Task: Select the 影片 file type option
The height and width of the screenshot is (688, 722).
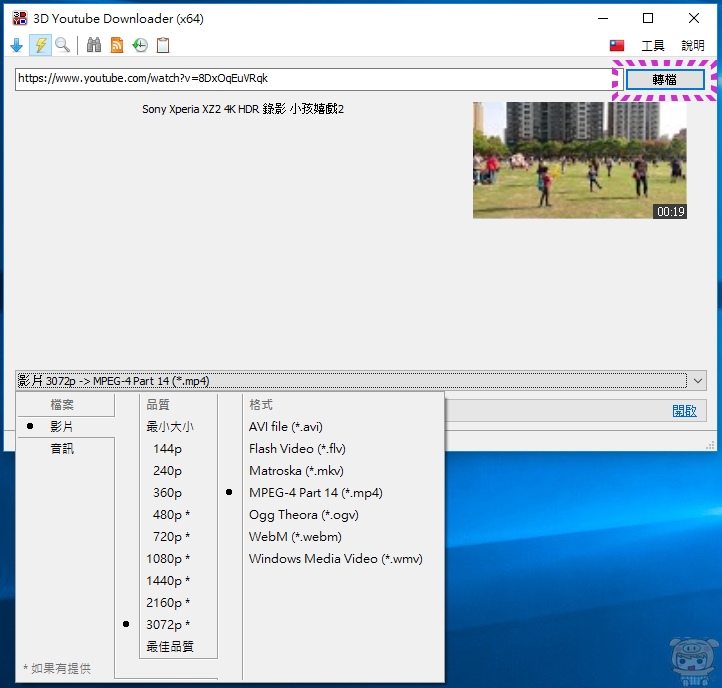Action: click(x=62, y=427)
